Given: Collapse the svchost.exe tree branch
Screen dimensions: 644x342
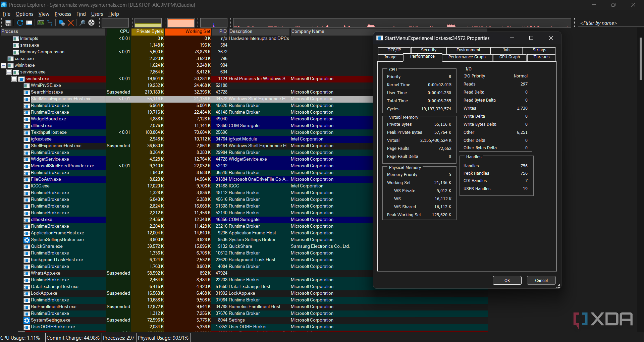Looking at the screenshot, I should point(14,79).
